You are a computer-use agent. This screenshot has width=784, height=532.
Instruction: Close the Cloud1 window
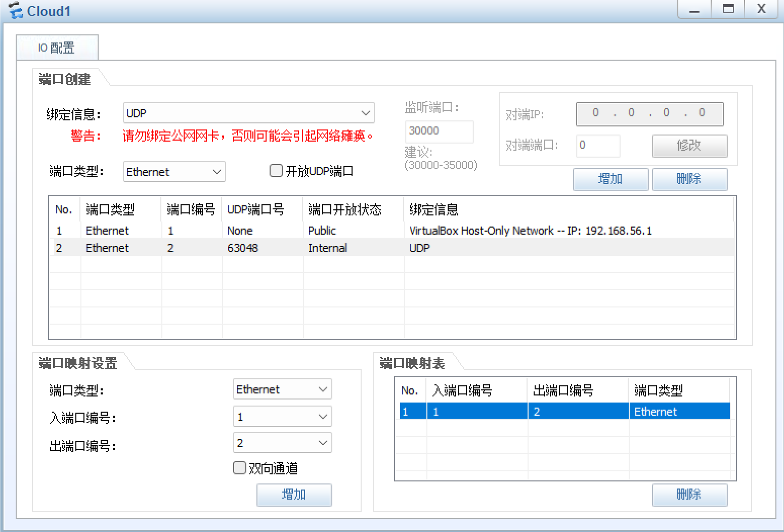point(761,10)
